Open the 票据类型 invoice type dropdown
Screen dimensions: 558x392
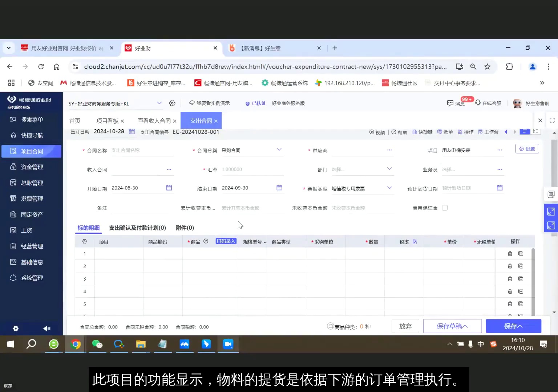389,188
